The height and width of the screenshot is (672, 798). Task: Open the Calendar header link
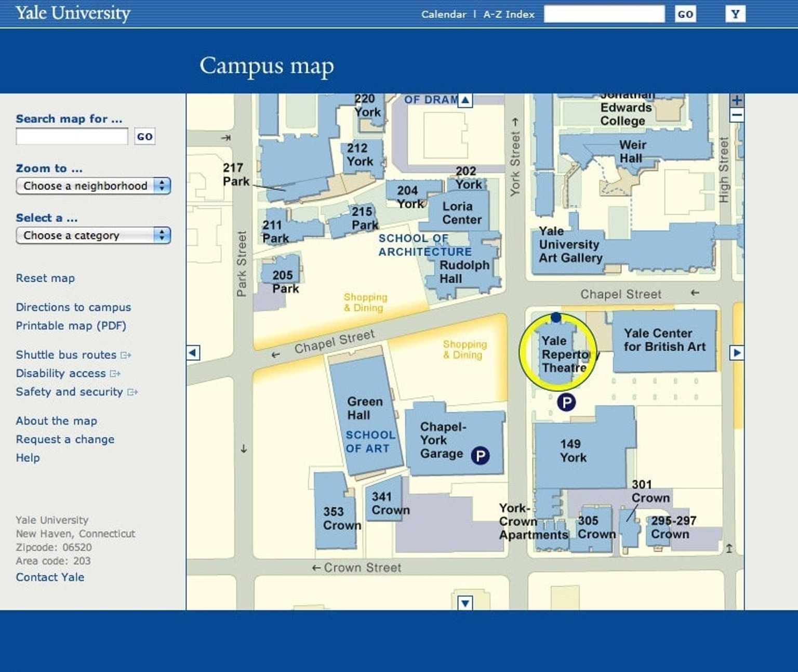[x=444, y=15]
